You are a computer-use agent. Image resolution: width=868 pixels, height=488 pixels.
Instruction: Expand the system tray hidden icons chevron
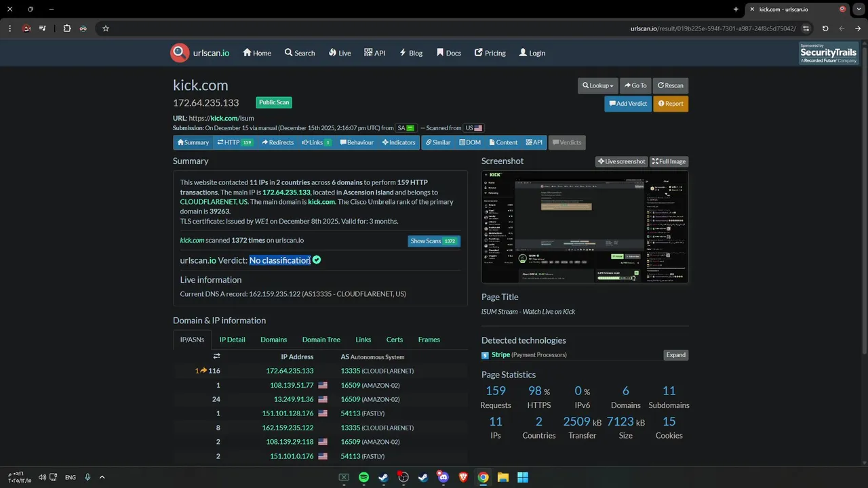pos(102,477)
